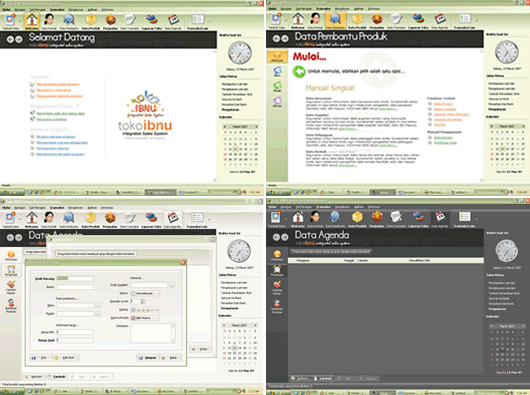Open Kode Supplier browse button in product dialog
Screen dimensions: 530x395
[x=172, y=285]
